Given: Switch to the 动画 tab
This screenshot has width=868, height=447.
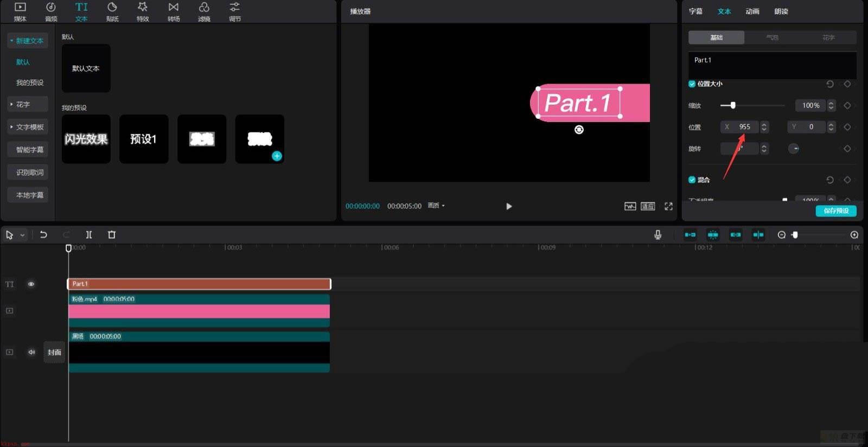Looking at the screenshot, I should [752, 11].
